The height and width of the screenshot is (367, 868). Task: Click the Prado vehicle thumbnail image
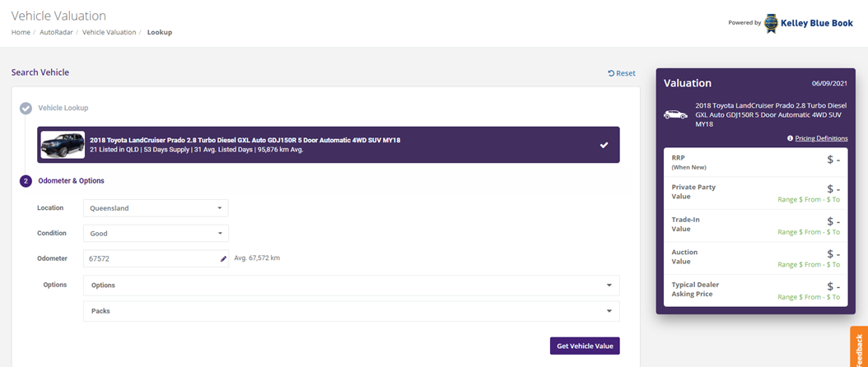point(63,145)
